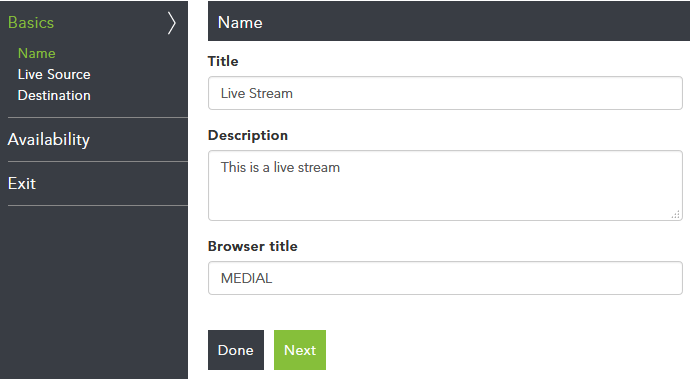690x379 pixels.
Task: Click the Title input field
Action: point(445,93)
